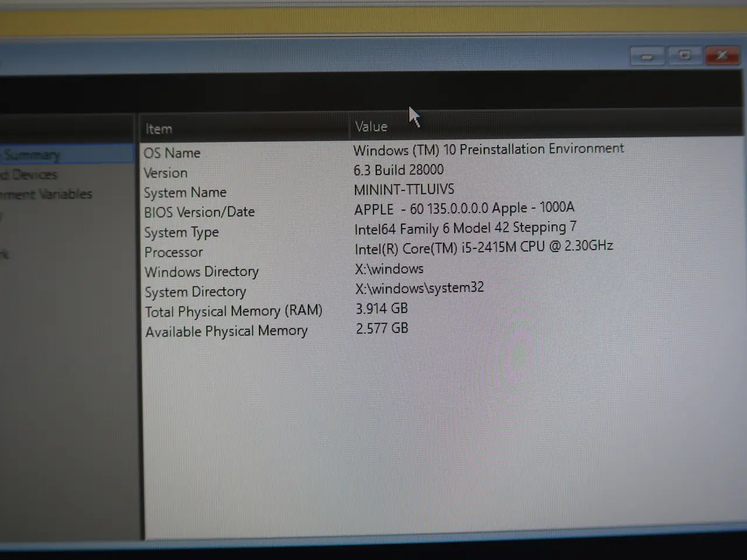Click the APPLE - 60 135.0.0.0.0 BIOS value
Screen dimensions: 747x560
coord(465,208)
